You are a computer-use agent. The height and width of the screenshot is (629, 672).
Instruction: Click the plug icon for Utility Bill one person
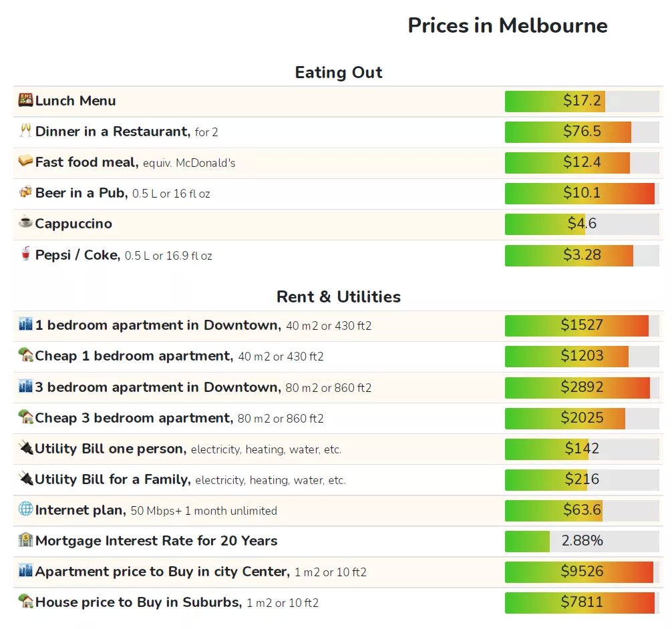point(25,448)
